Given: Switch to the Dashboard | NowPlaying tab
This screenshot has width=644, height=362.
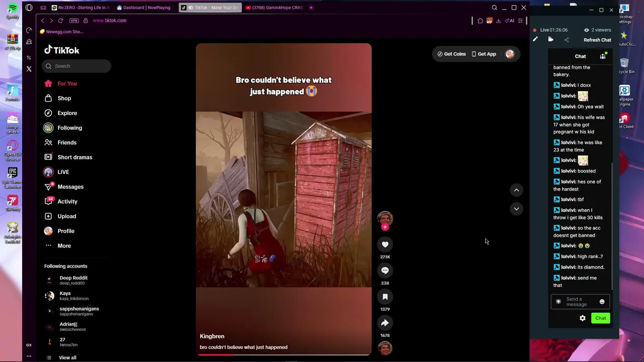Looking at the screenshot, I should [144, 8].
